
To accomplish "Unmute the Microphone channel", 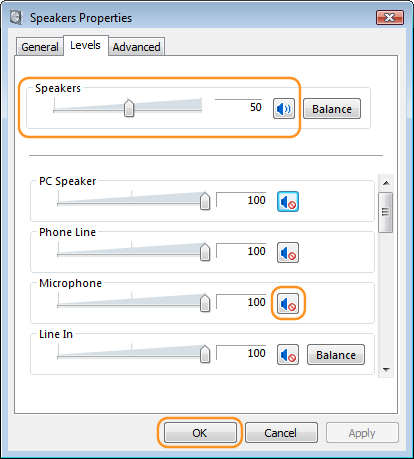I will click(x=288, y=304).
